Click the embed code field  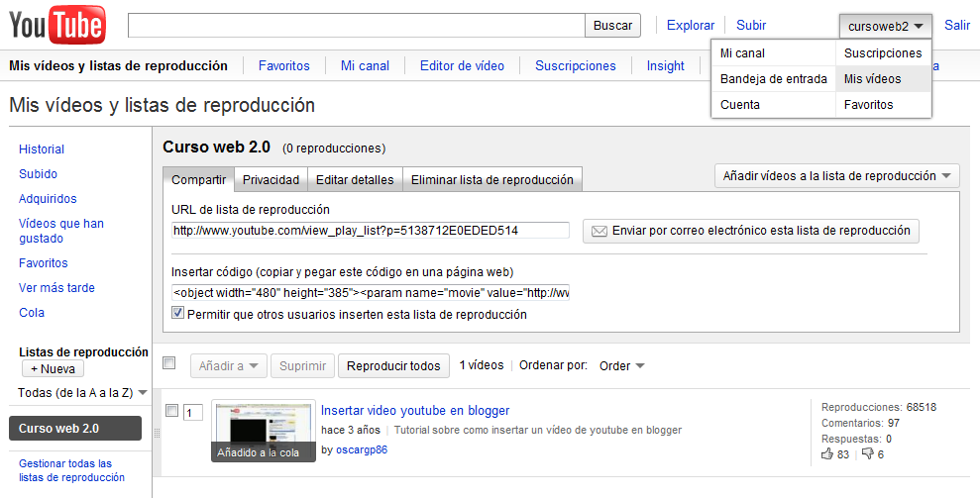pos(370,292)
